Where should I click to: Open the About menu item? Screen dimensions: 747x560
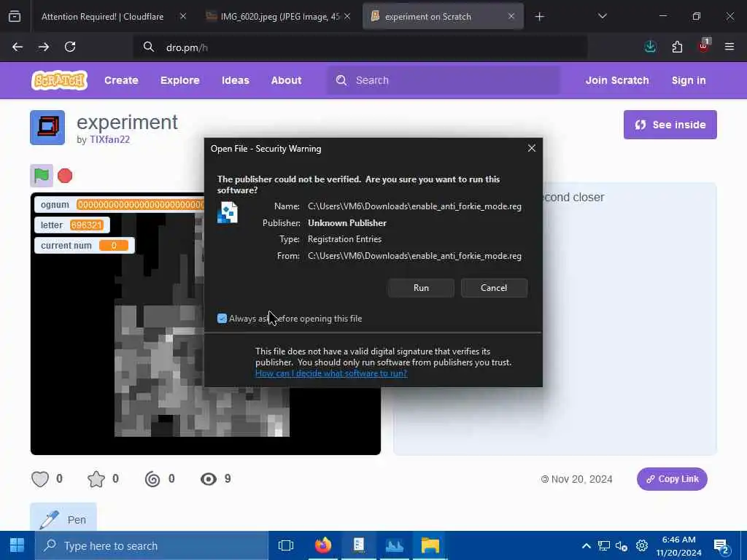[286, 80]
